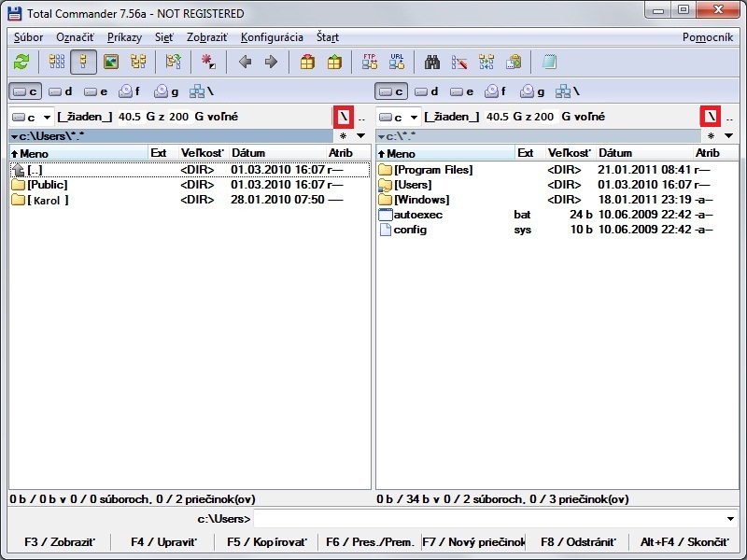This screenshot has width=747, height=560.
Task: Open the Pomocník help menu
Action: (x=708, y=37)
